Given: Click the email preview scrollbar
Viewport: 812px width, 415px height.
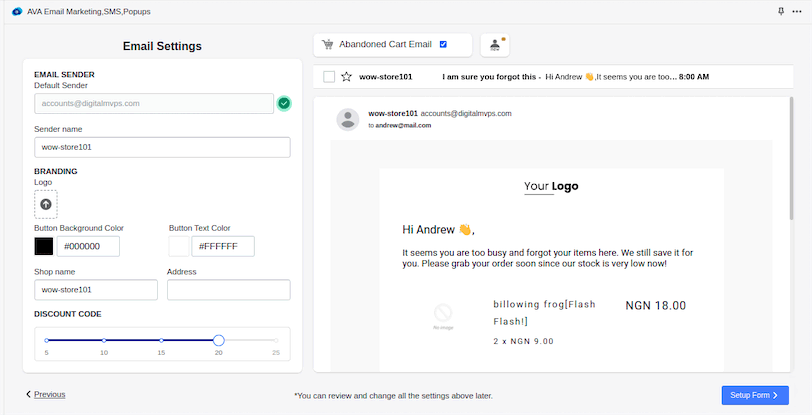Looking at the screenshot, I should tap(791, 158).
